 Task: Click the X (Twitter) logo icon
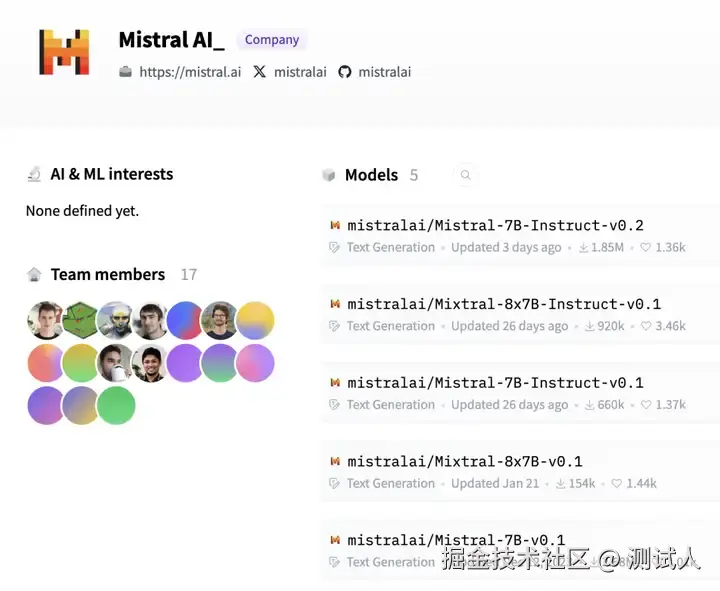[259, 72]
